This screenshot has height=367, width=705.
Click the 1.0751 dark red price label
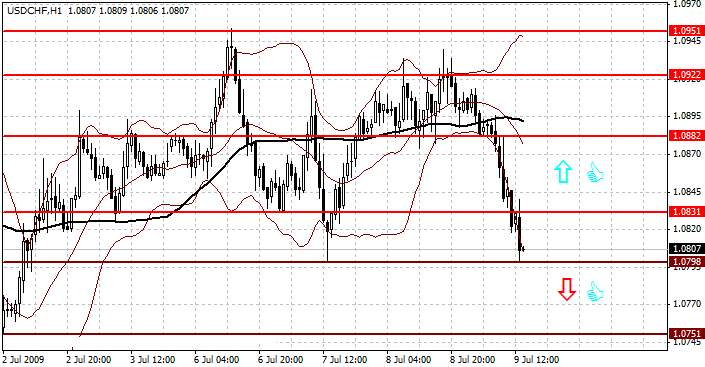click(x=687, y=333)
